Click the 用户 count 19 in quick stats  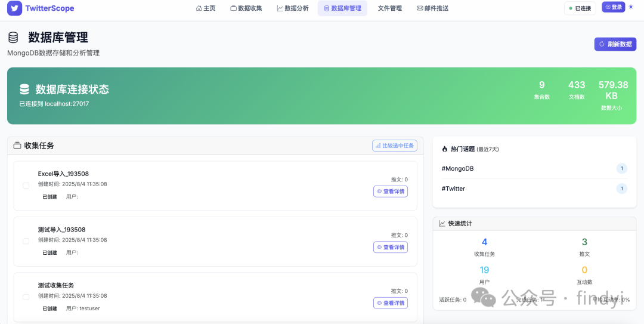coord(485,270)
